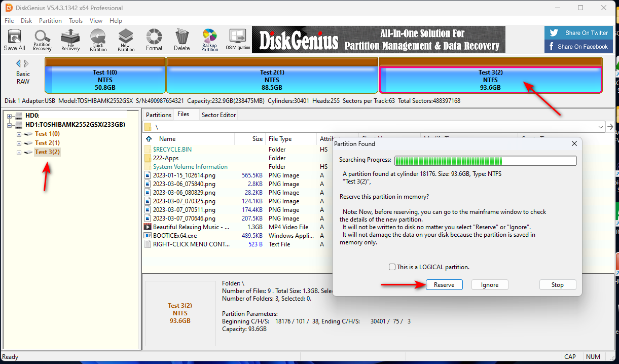Open the View menu
Image resolution: width=619 pixels, height=364 pixels.
click(96, 21)
